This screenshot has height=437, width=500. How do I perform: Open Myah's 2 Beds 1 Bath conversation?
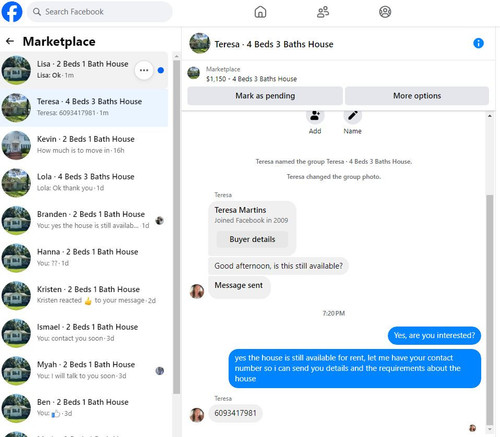[x=84, y=371]
